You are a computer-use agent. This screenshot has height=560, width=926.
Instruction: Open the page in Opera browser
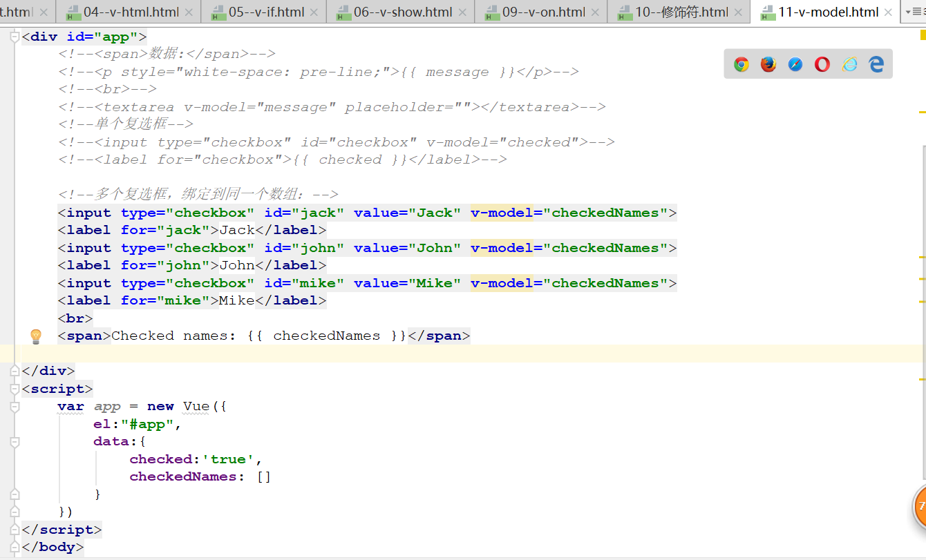[822, 64]
